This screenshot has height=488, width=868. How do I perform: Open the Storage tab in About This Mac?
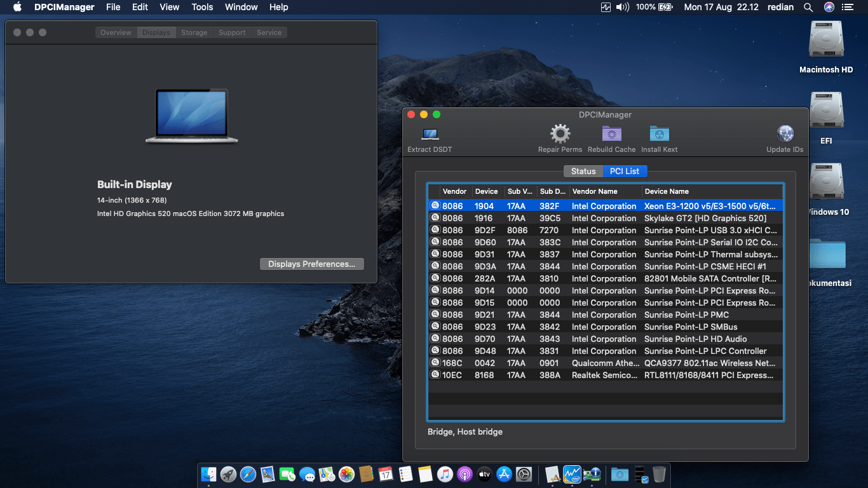(194, 32)
